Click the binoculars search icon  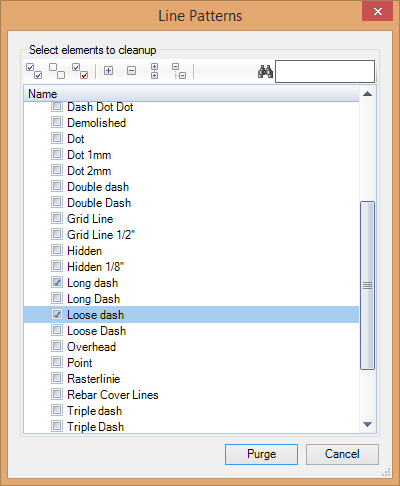point(265,71)
